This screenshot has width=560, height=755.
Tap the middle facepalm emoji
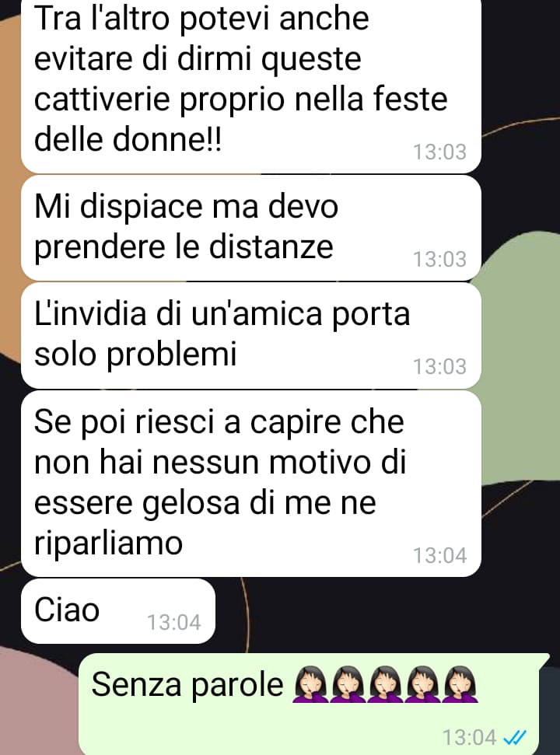[385, 684]
